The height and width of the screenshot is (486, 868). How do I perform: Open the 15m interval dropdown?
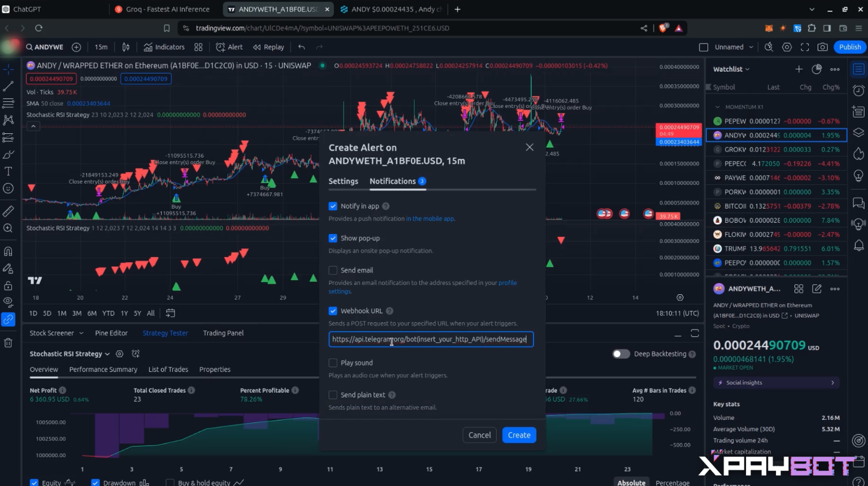point(101,47)
